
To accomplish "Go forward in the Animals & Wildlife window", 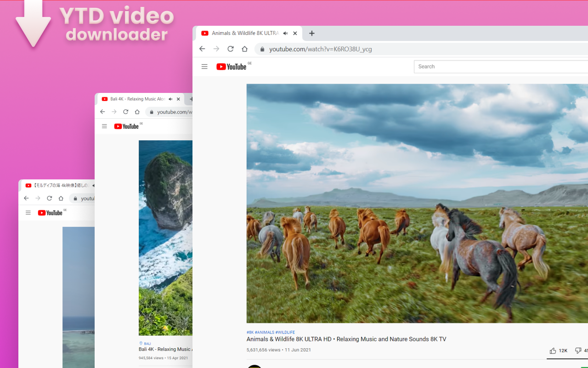I will coord(216,49).
